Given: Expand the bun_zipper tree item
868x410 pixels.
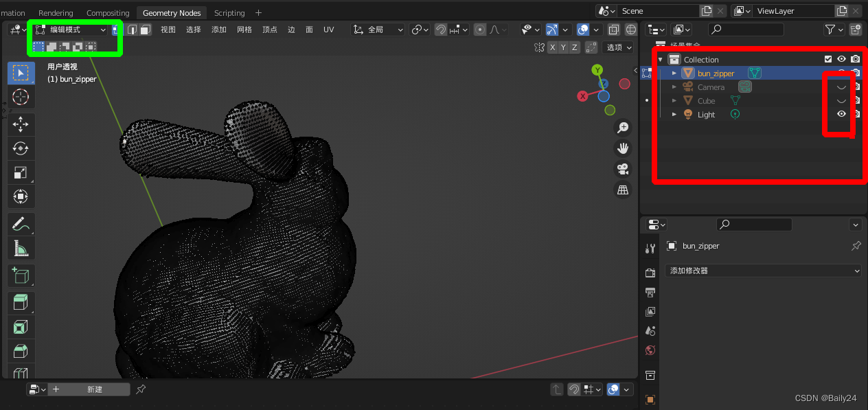Looking at the screenshot, I should [x=674, y=73].
